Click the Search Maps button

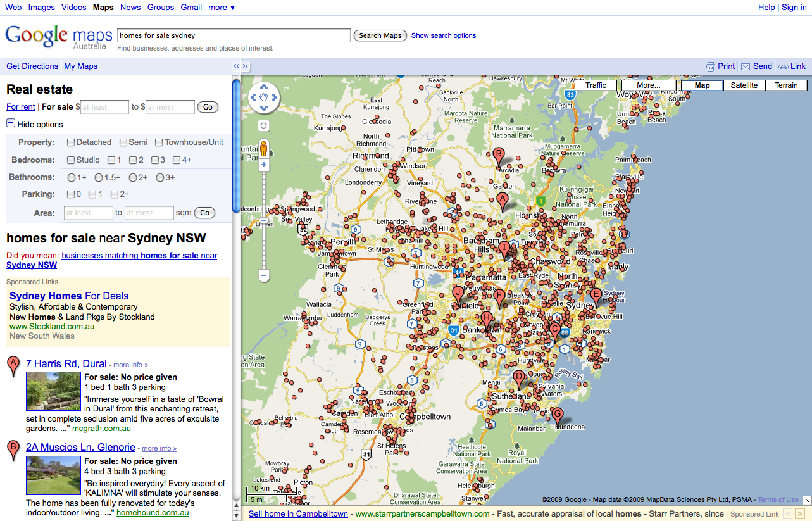click(380, 35)
